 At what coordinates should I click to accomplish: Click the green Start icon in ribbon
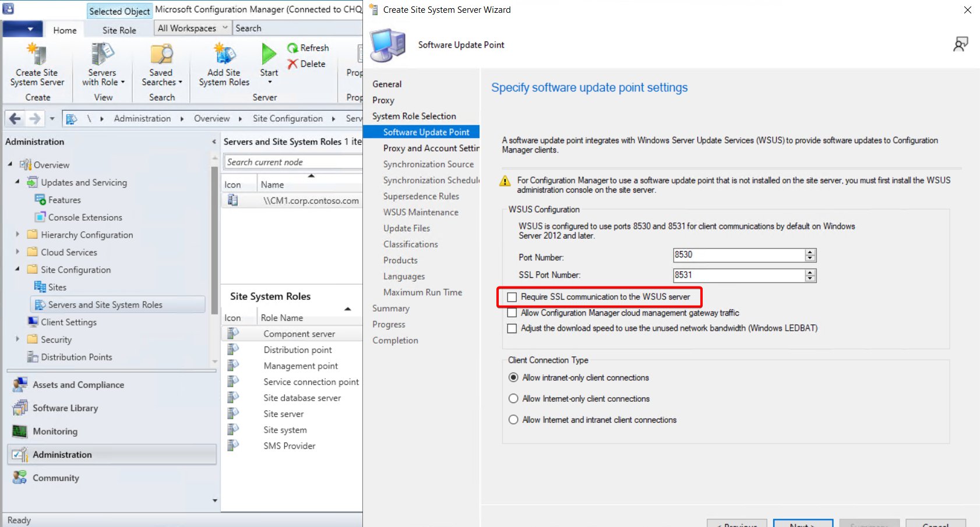[x=269, y=54]
